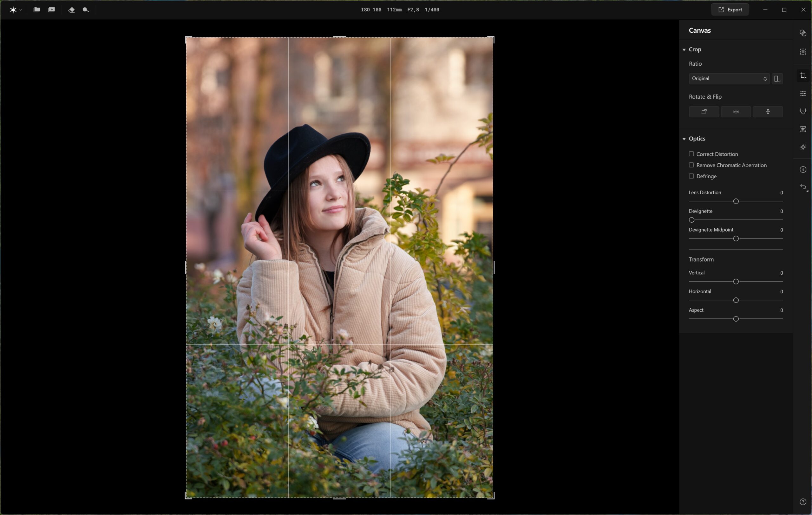Open the face retouch panel icon
The width and height of the screenshot is (812, 515).
tap(803, 111)
